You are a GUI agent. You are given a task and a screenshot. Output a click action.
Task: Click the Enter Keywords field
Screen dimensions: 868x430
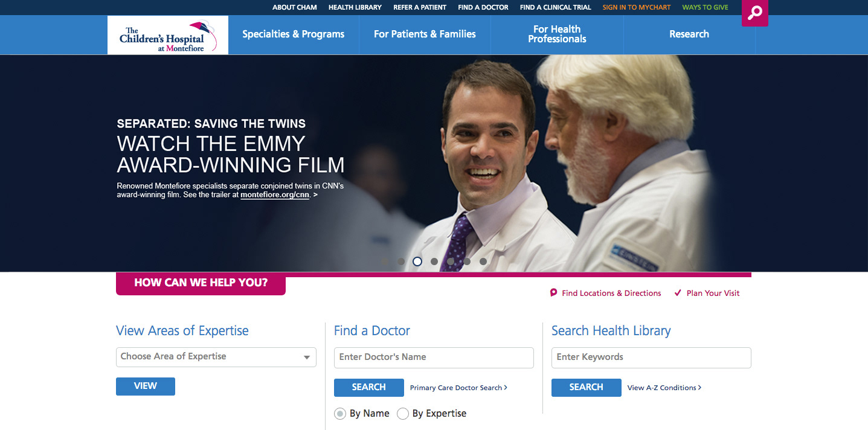651,358
